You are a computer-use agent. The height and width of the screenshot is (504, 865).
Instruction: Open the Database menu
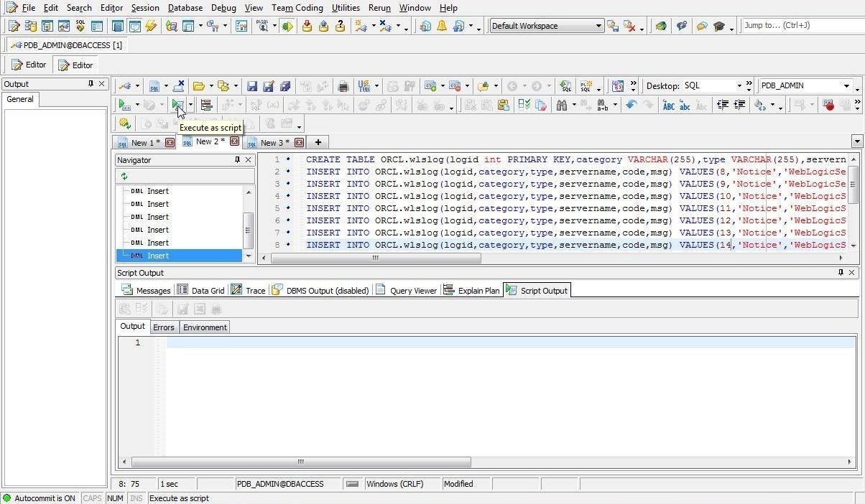coord(185,7)
